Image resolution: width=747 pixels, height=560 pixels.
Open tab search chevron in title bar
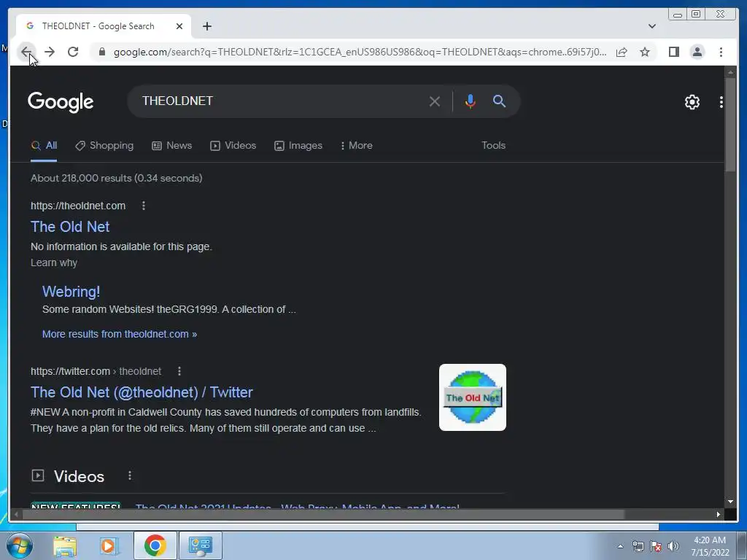tap(651, 26)
